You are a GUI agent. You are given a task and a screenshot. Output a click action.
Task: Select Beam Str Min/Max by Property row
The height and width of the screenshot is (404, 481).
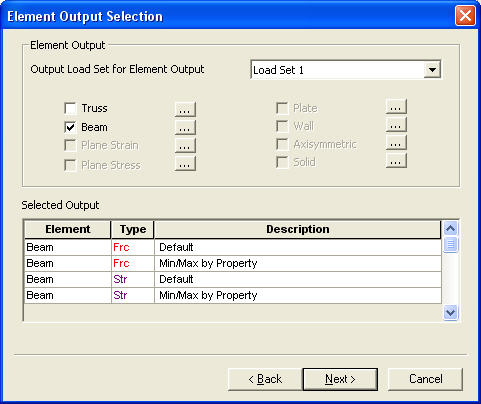(233, 295)
